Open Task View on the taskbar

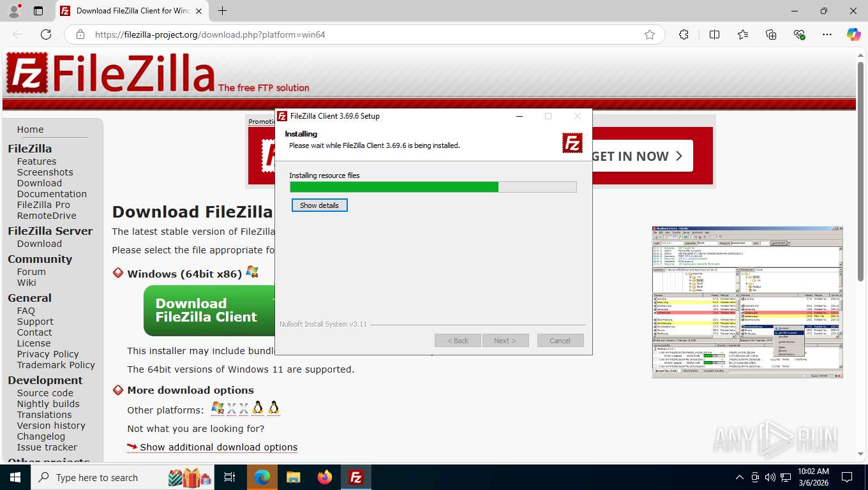click(x=230, y=477)
